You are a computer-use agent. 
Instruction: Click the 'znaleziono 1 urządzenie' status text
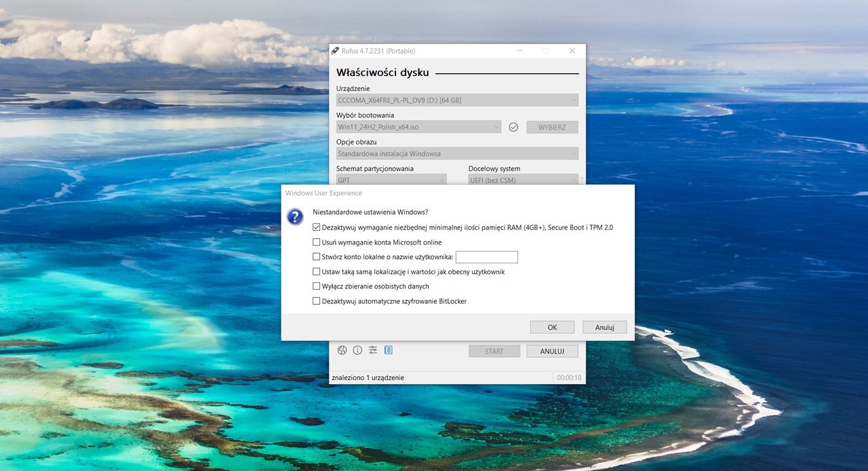[368, 377]
